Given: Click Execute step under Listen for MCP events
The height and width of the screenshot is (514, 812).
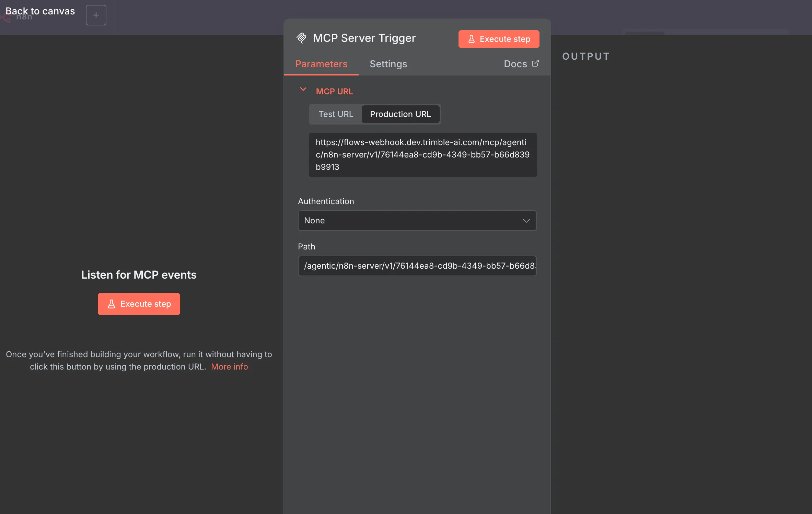Looking at the screenshot, I should 139,304.
